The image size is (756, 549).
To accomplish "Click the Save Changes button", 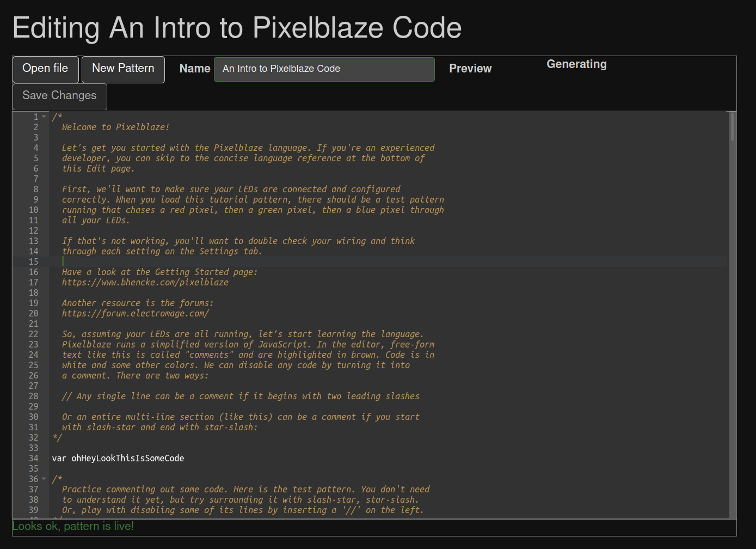I will [59, 96].
